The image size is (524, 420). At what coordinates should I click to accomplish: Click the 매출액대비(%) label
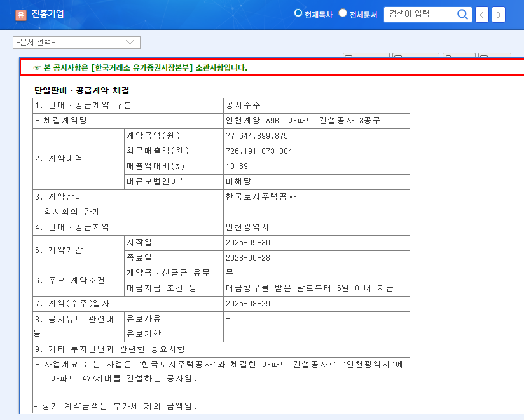point(156,166)
